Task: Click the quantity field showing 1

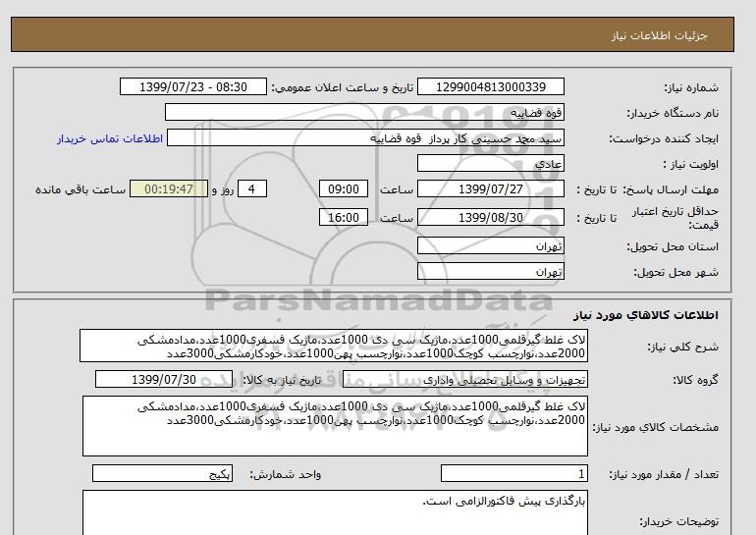Action: [x=513, y=473]
